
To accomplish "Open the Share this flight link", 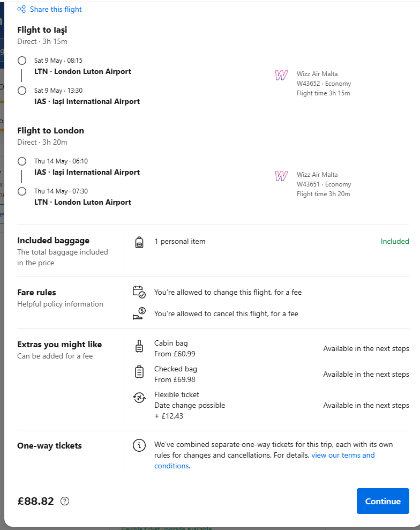I will (50, 10).
